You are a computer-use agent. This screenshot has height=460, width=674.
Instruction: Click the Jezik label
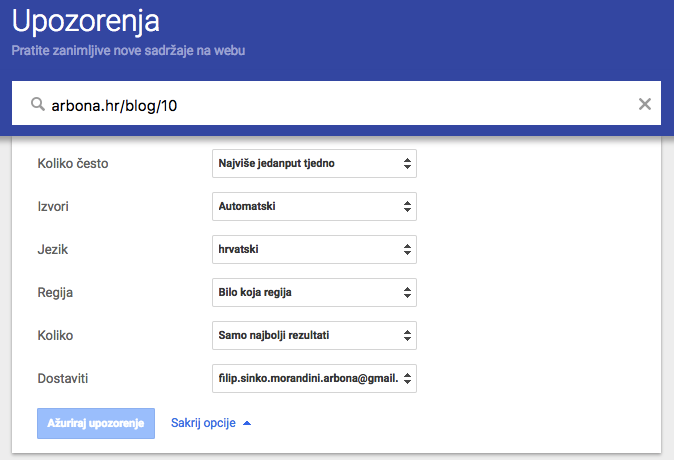point(52,249)
